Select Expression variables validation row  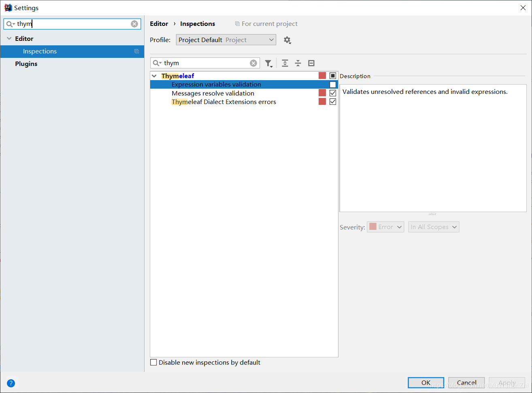[244, 85]
